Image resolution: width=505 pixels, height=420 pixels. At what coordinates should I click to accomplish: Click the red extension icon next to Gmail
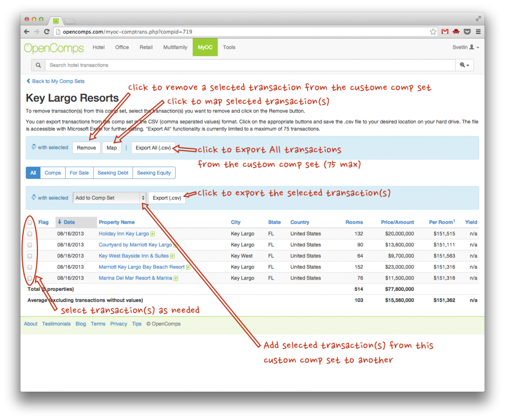coord(456,32)
